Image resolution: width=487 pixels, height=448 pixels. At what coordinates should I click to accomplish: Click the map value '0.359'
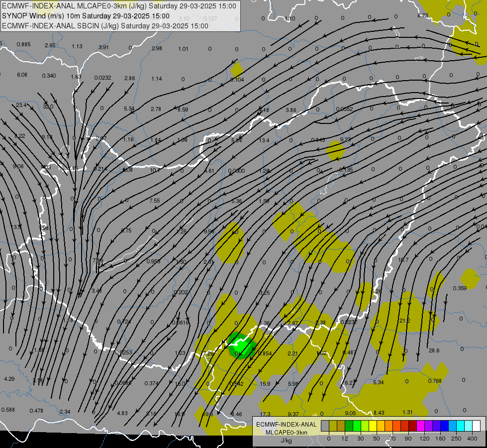[460, 288]
